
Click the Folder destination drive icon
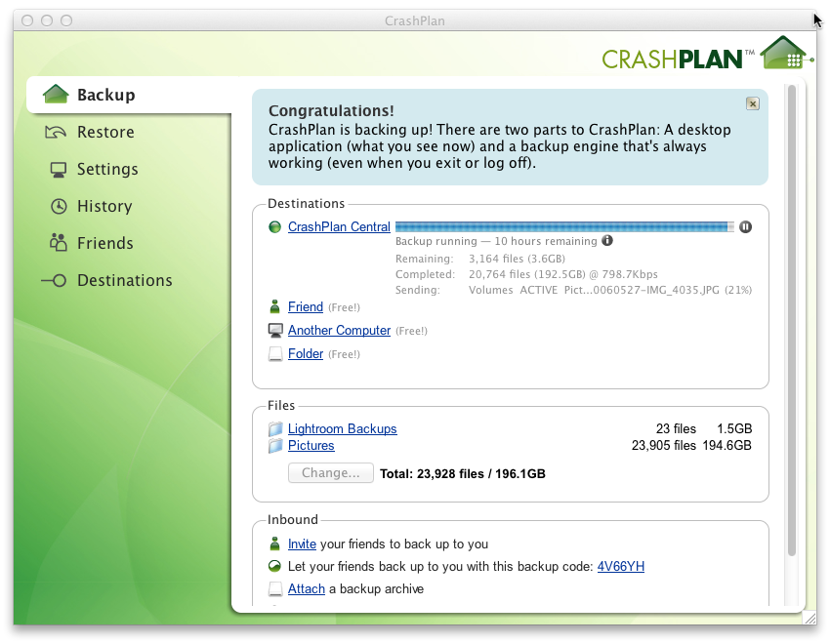tap(274, 354)
